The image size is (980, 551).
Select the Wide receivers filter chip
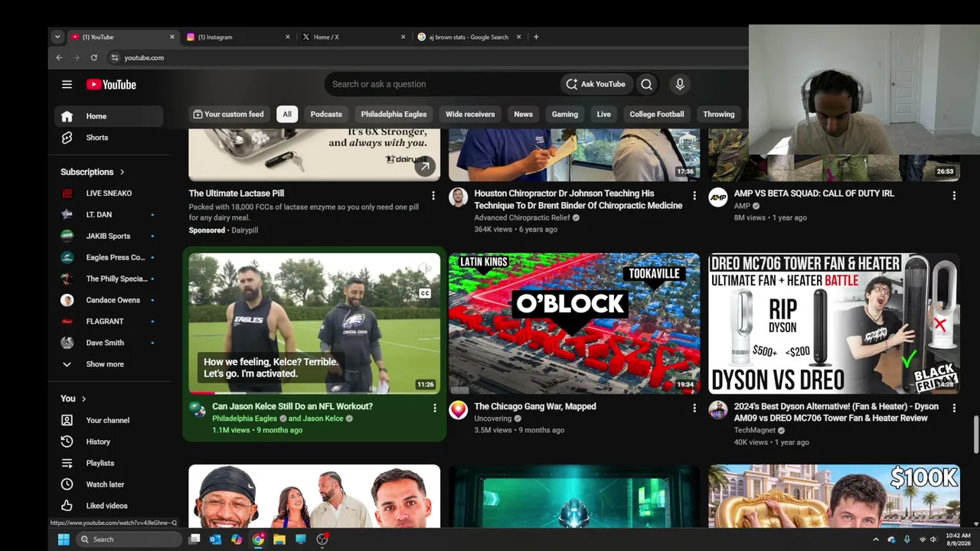(x=470, y=114)
